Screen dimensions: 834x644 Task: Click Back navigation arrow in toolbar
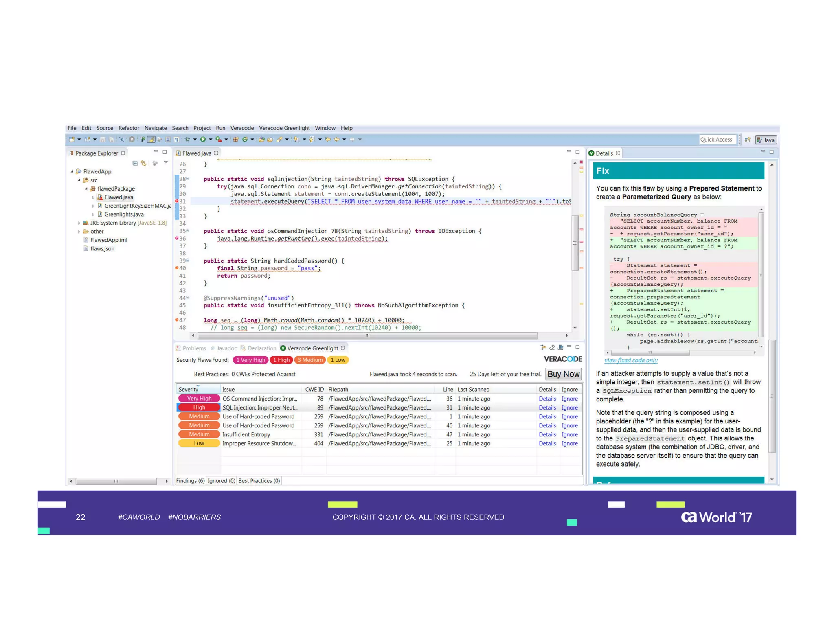coord(336,140)
